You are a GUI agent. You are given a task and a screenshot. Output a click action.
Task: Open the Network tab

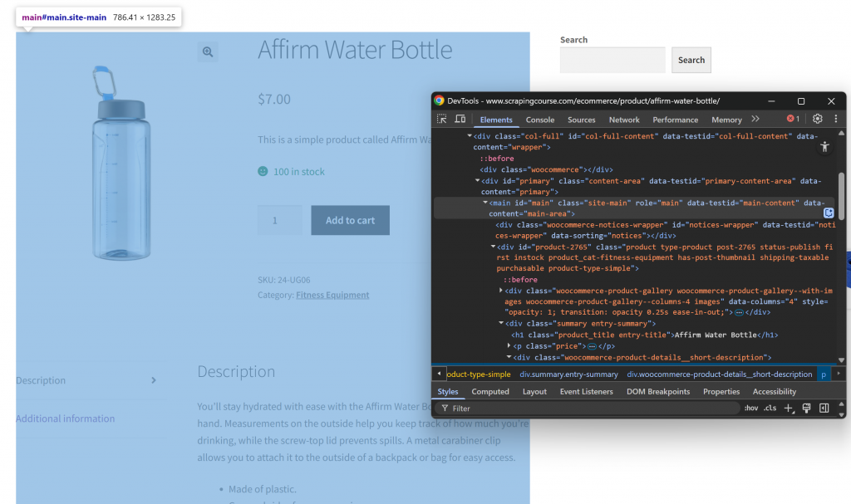tap(624, 120)
